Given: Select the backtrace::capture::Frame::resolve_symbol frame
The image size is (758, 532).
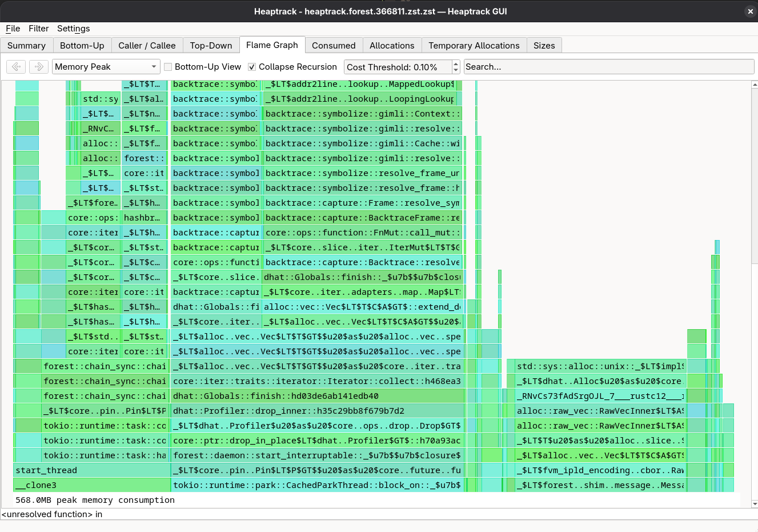Looking at the screenshot, I should pyautogui.click(x=363, y=203).
